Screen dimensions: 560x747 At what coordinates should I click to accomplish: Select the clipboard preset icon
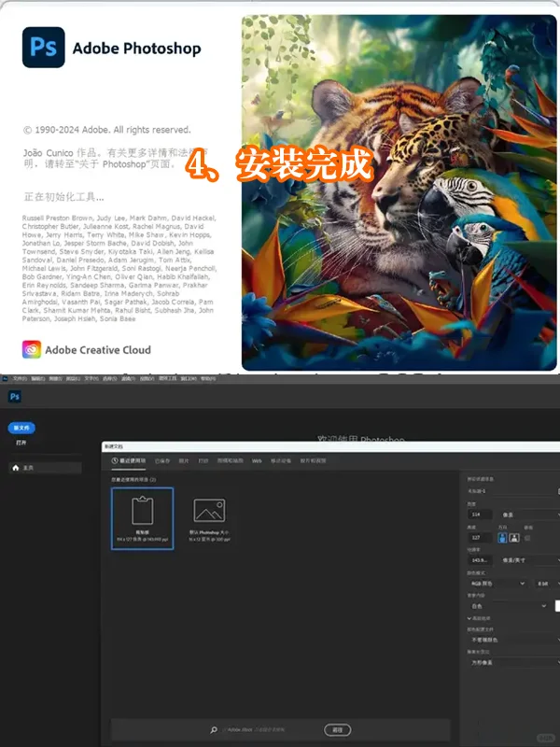[143, 511]
